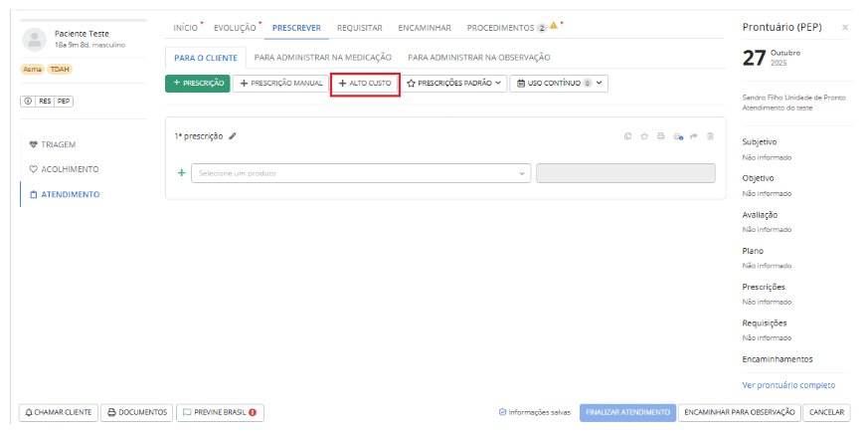868x434 pixels.
Task: Open the PROCEDIMENTOS tab
Action: pyautogui.click(x=500, y=28)
